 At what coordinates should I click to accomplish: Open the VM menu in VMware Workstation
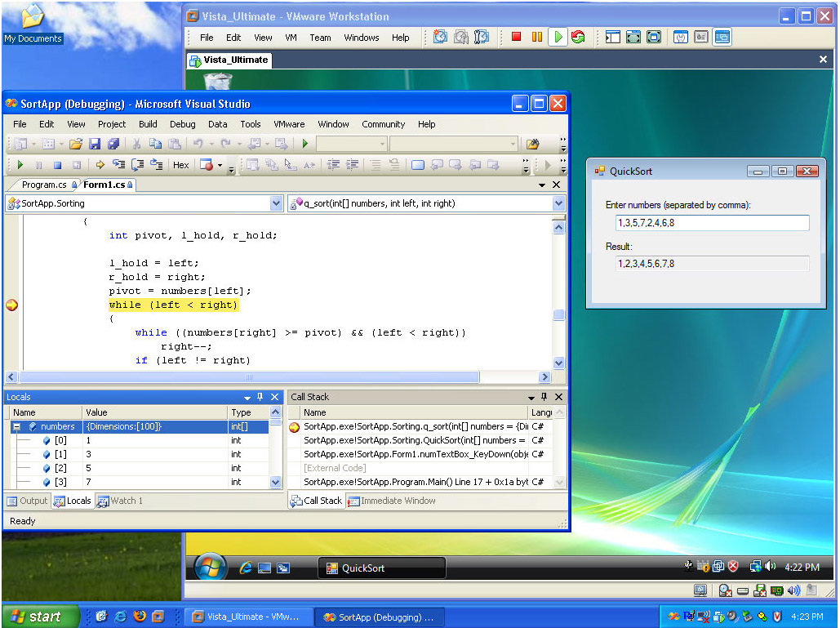(291, 38)
